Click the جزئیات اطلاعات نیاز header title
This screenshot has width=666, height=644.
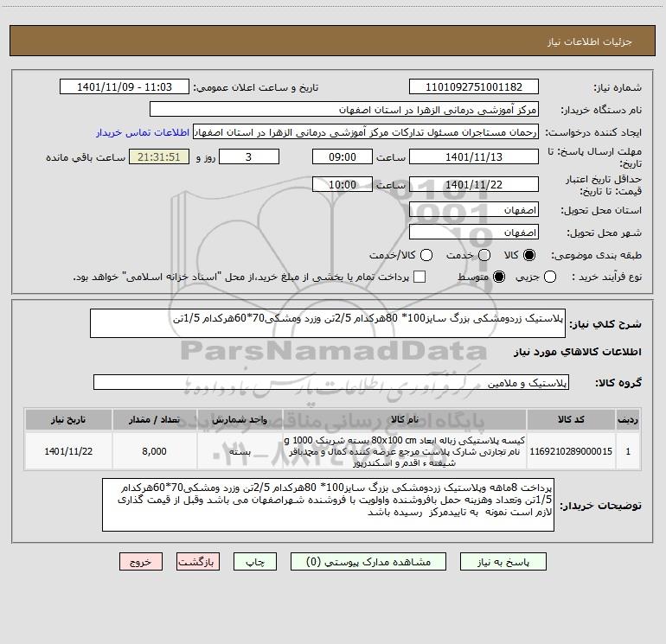click(x=589, y=41)
